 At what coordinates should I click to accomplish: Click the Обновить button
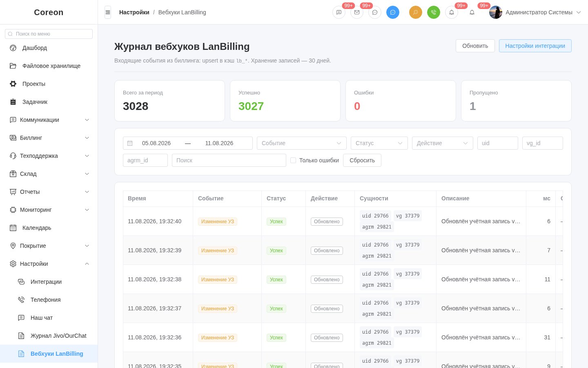pyautogui.click(x=475, y=46)
